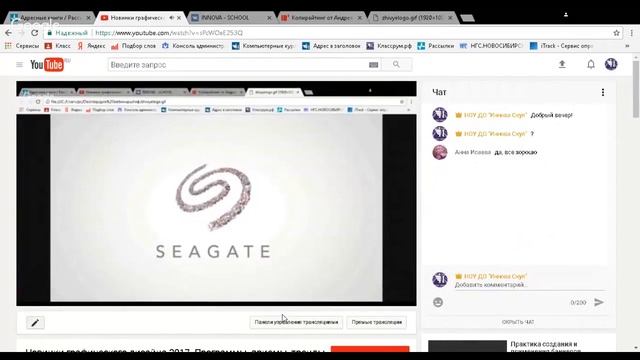This screenshot has width=640, height=360.
Task: Open Chrome profile person icon in title bar
Action: pyautogui.click(x=566, y=15)
